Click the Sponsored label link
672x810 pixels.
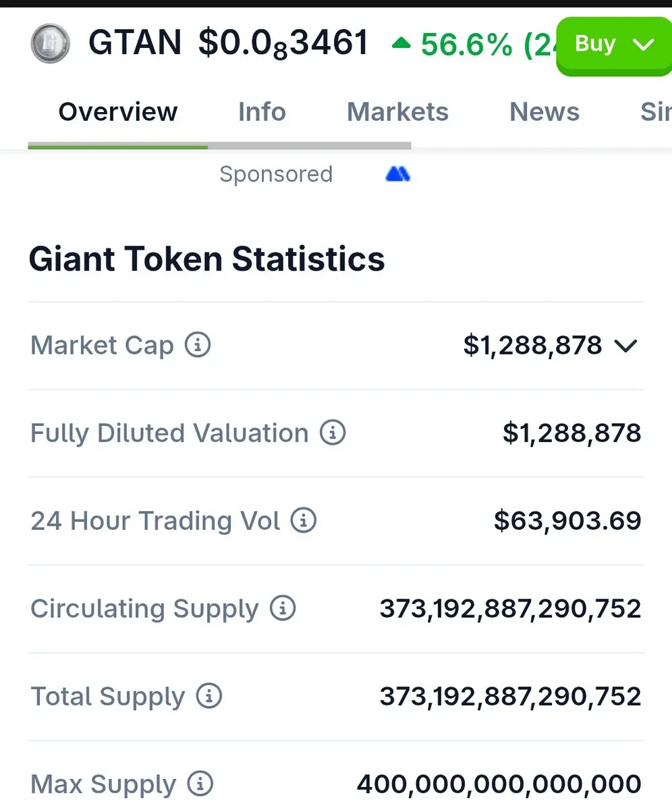[x=276, y=174]
